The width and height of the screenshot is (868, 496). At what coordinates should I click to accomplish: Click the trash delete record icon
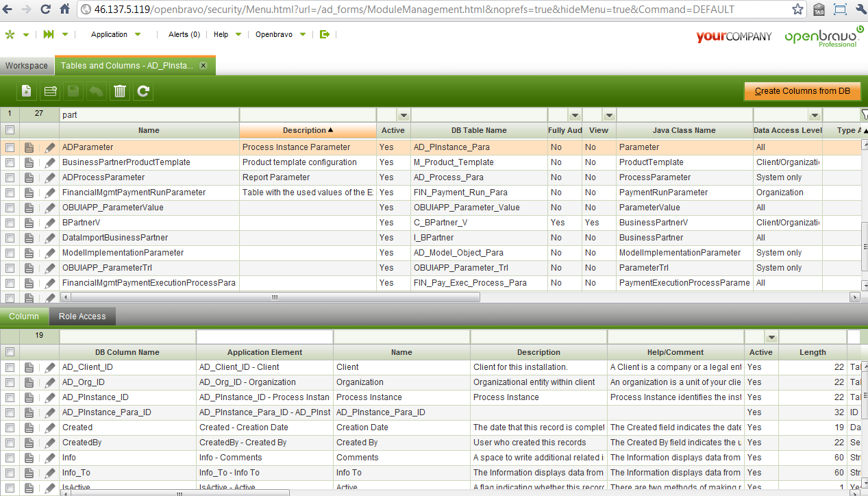[120, 91]
